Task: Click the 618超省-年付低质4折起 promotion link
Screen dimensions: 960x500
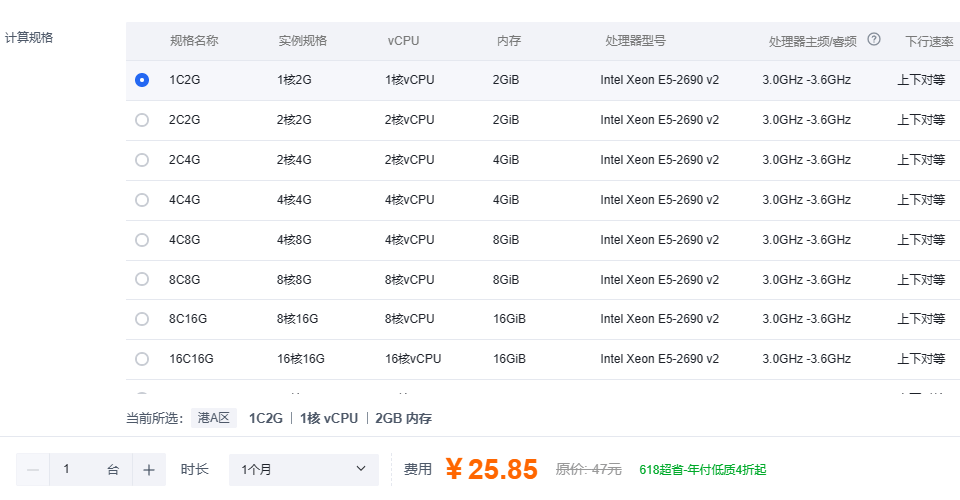Action: coord(702,469)
